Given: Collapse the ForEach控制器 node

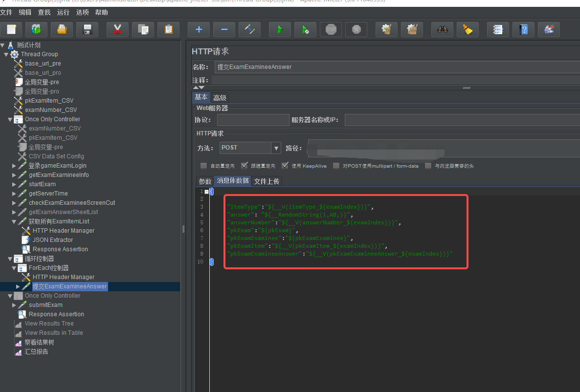Looking at the screenshot, I should pos(14,268).
